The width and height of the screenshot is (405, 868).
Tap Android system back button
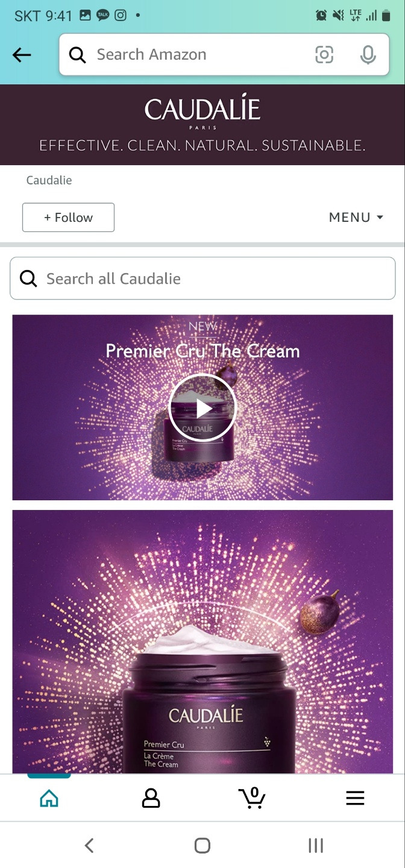pos(89,846)
